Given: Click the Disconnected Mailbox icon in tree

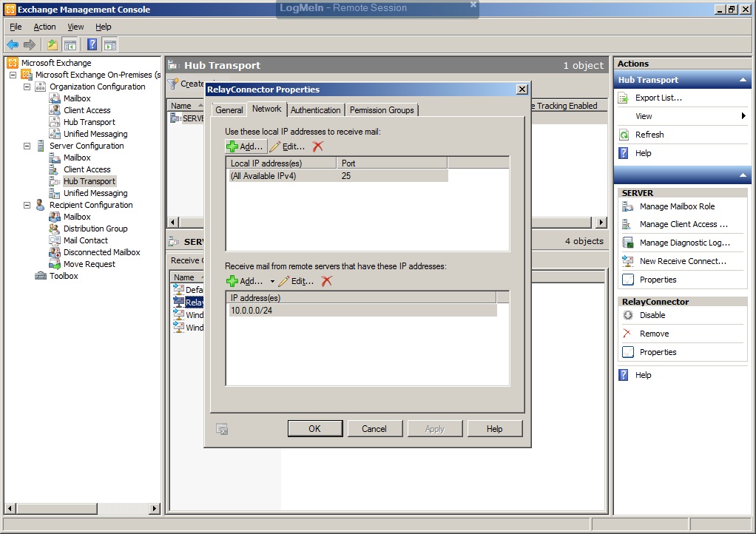Looking at the screenshot, I should [x=55, y=252].
